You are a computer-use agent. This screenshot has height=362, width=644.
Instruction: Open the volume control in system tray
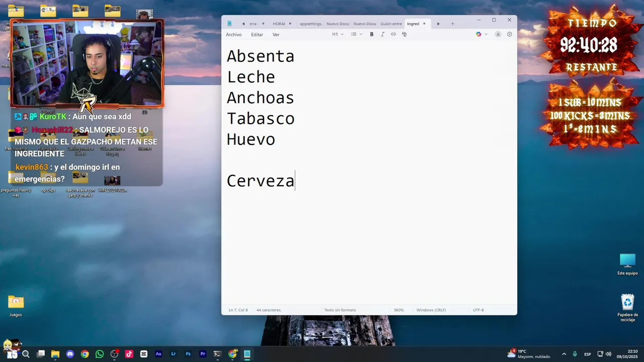[609, 354]
